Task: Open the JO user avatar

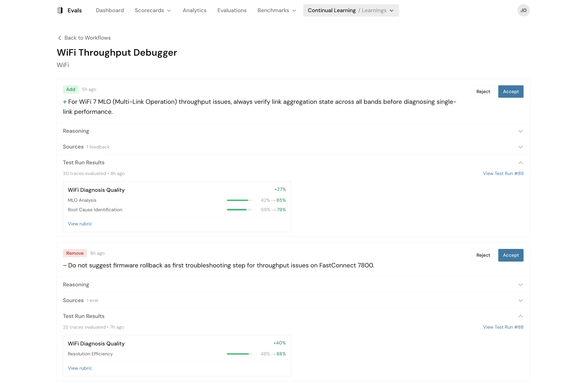Action: pos(523,10)
